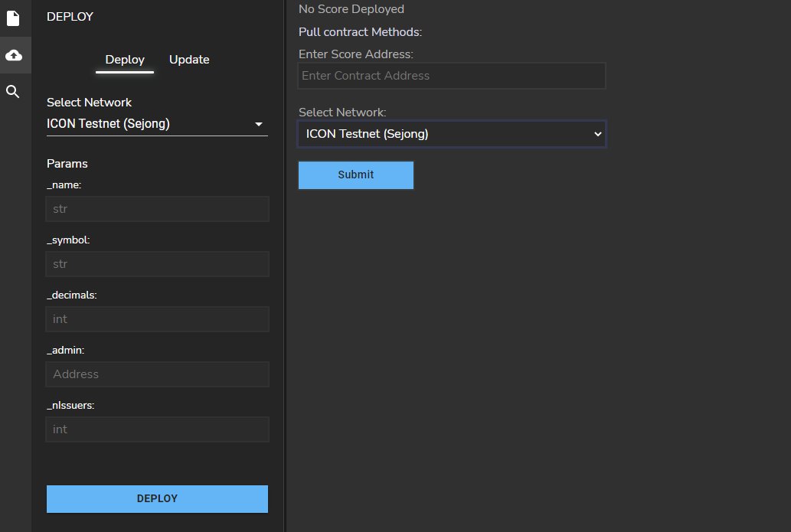The image size is (791, 532).
Task: Click the 'Enter Score Address:' label
Action: pos(355,54)
